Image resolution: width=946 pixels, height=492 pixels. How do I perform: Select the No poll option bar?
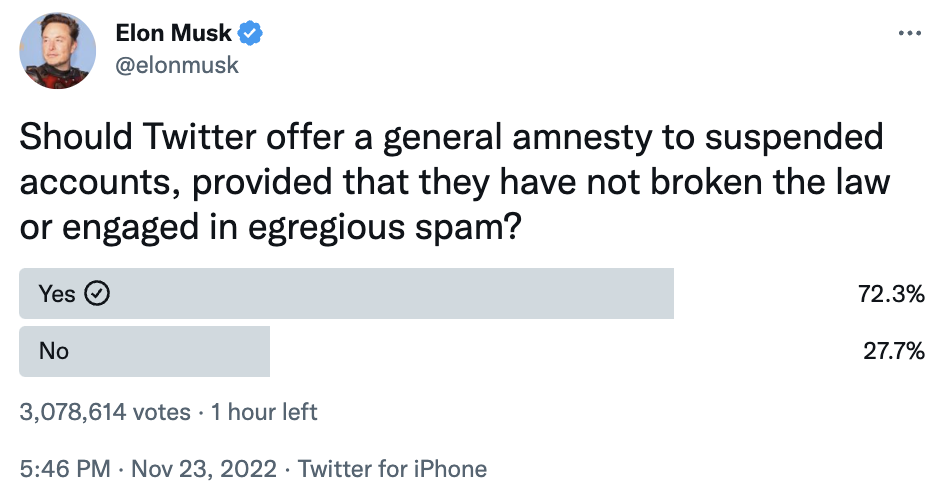pos(144,351)
